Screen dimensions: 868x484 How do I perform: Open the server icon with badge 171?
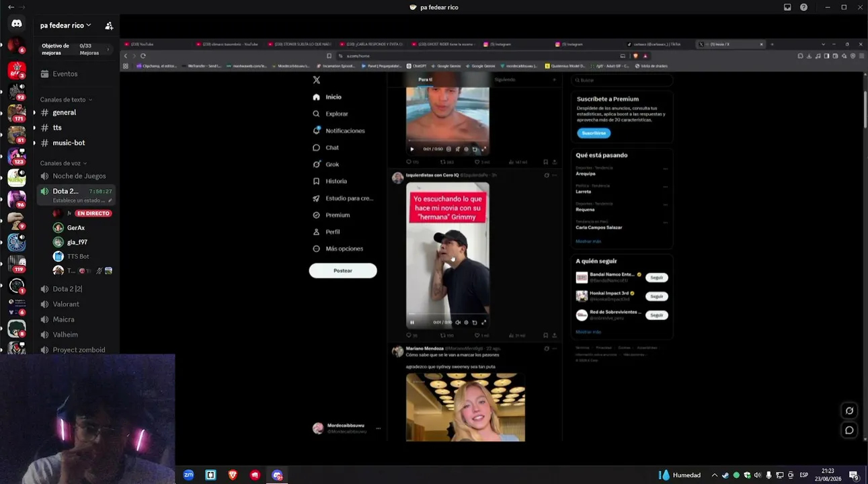17,112
